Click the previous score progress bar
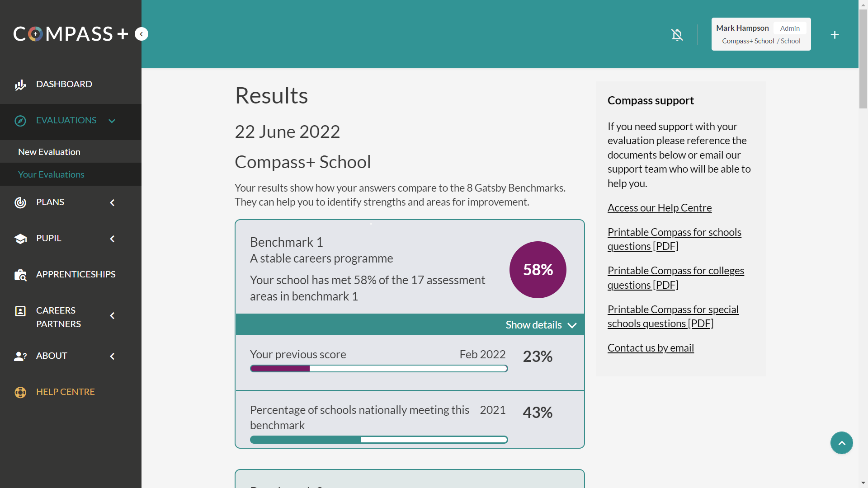Viewport: 868px width, 488px height. tap(379, 369)
